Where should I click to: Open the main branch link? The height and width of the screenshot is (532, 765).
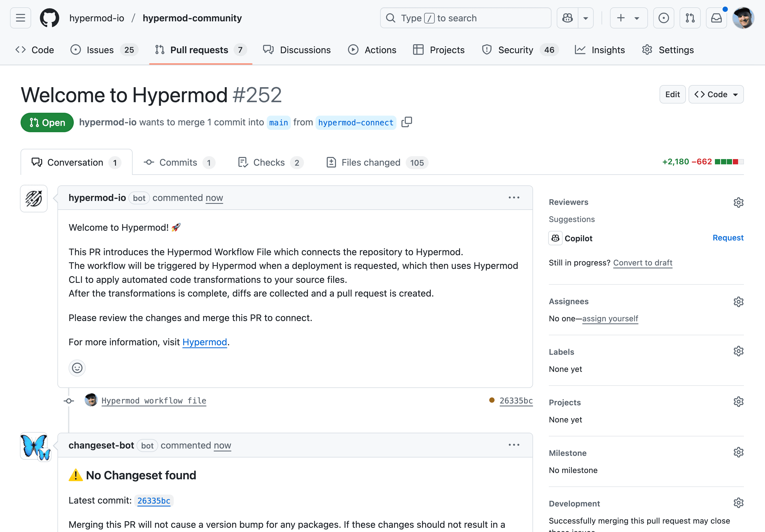pyautogui.click(x=279, y=122)
